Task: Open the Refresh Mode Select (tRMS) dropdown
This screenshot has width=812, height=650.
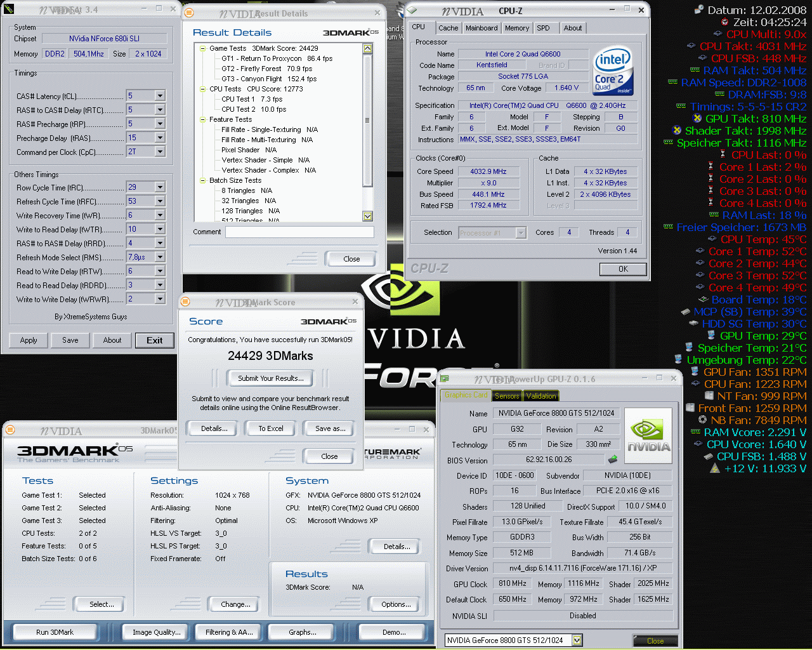Action: point(160,257)
